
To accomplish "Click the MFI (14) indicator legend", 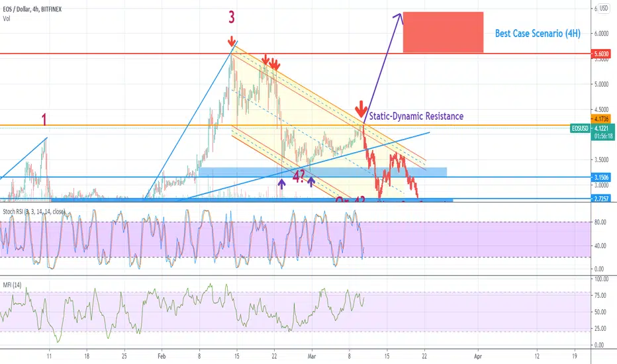I will 12,285.
